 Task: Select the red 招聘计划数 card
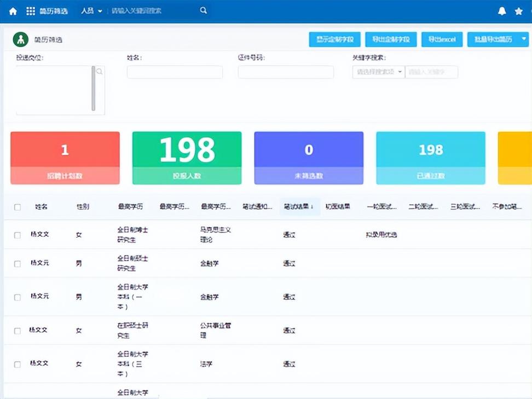click(65, 158)
